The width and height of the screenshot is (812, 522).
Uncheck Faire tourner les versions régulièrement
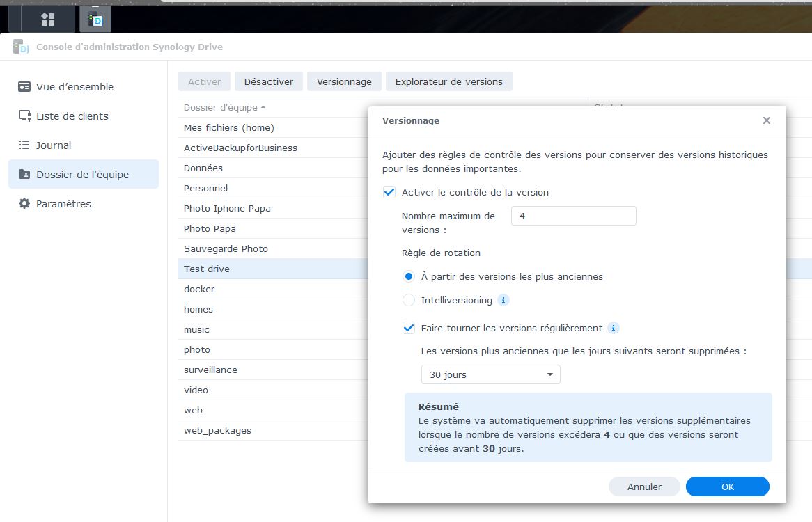click(x=409, y=328)
